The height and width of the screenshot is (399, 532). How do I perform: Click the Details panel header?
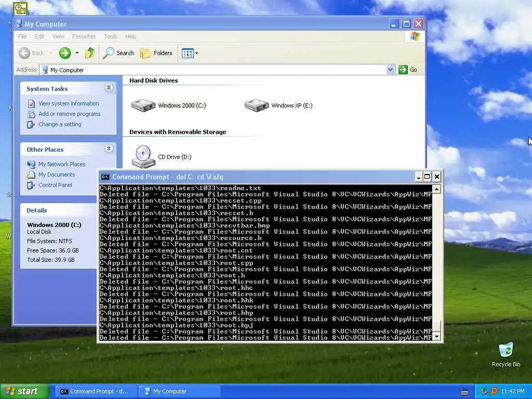(x=59, y=210)
